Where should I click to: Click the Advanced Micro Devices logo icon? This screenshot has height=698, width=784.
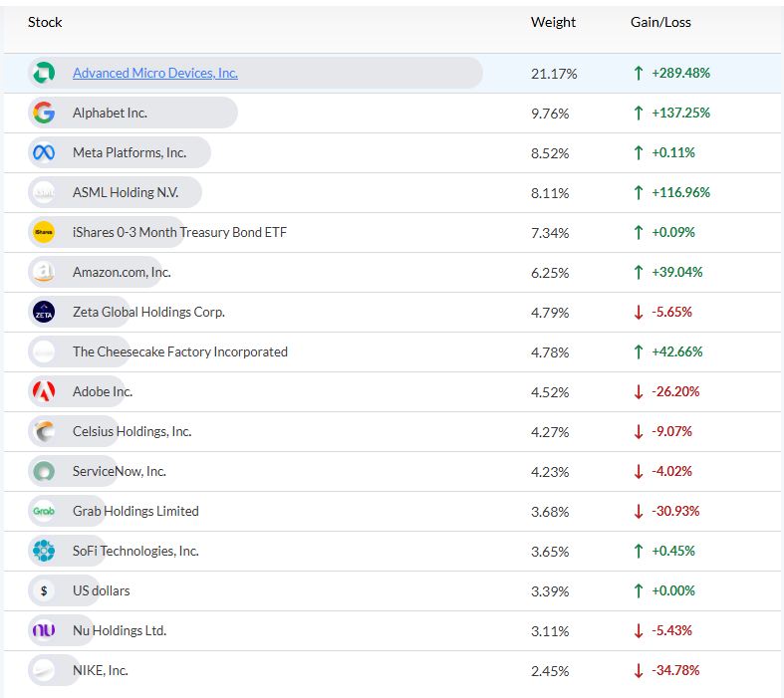[44, 73]
